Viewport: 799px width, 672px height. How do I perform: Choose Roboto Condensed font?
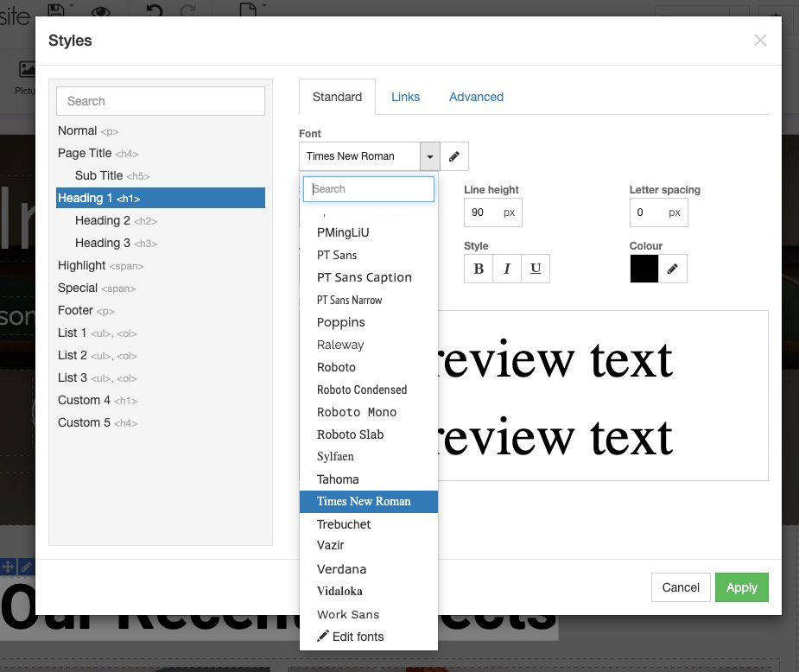(x=369, y=390)
